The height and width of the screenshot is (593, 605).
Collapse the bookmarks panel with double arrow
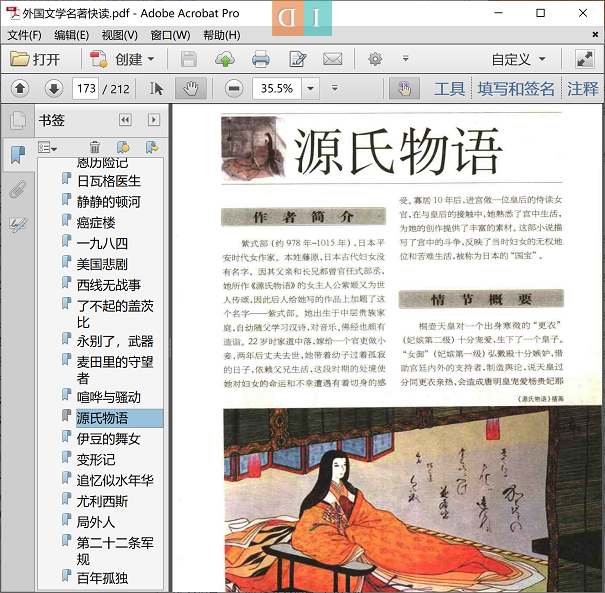[x=125, y=120]
